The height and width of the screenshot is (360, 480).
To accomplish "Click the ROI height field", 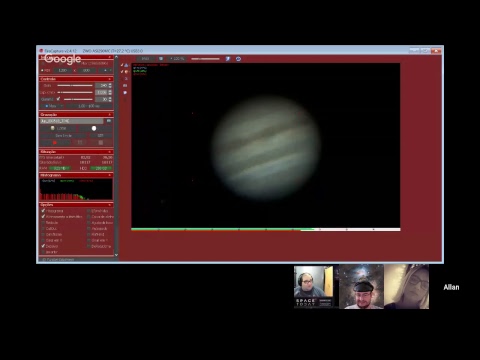I will tap(87, 70).
